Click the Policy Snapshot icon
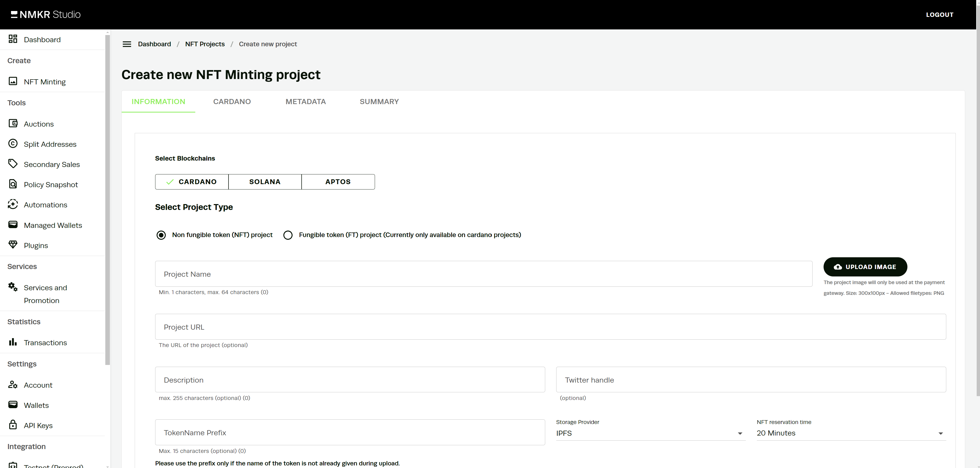 click(13, 184)
